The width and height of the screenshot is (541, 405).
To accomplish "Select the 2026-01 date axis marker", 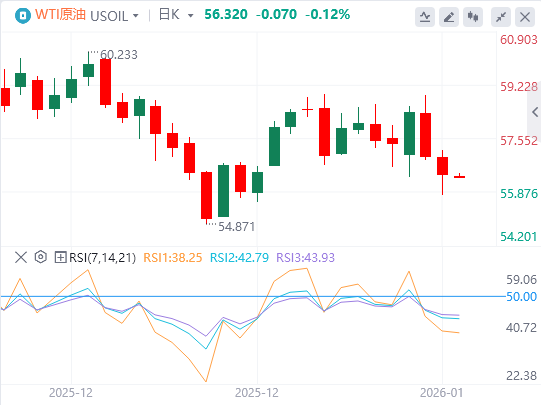I will pos(441,393).
